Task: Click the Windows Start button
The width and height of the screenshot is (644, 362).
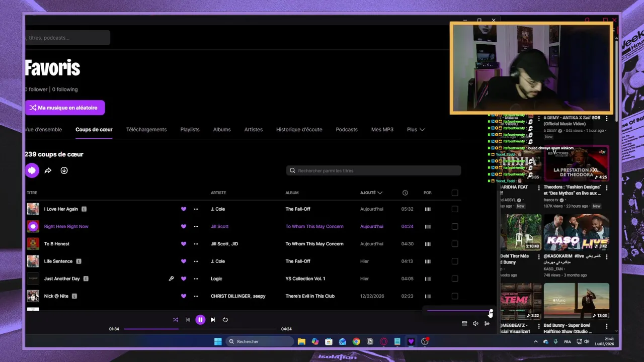Action: point(218,341)
